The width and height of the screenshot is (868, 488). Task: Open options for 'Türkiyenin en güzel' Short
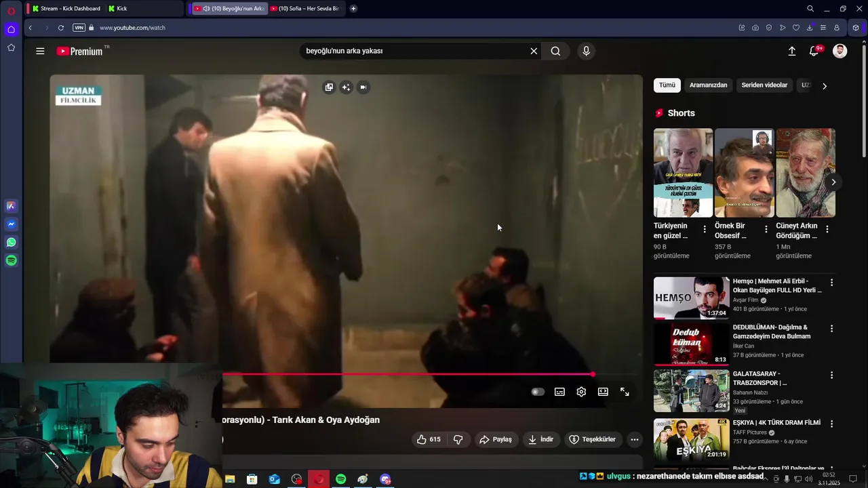(705, 229)
